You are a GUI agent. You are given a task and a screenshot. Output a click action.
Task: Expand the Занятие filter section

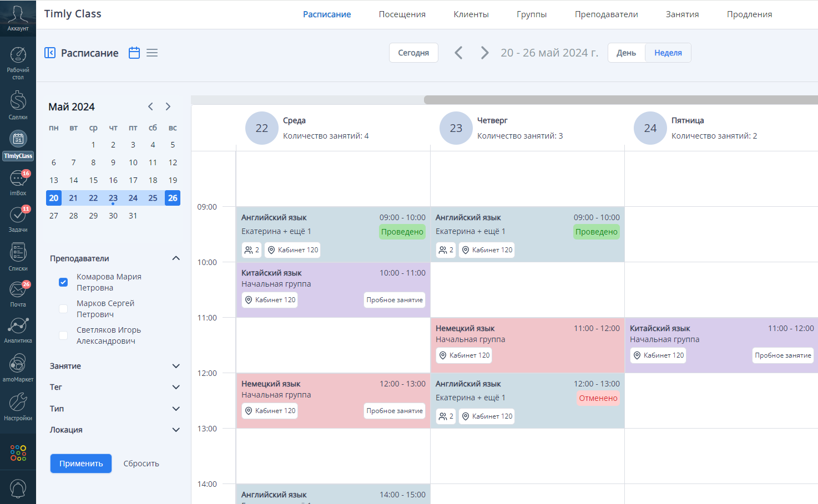tap(176, 366)
